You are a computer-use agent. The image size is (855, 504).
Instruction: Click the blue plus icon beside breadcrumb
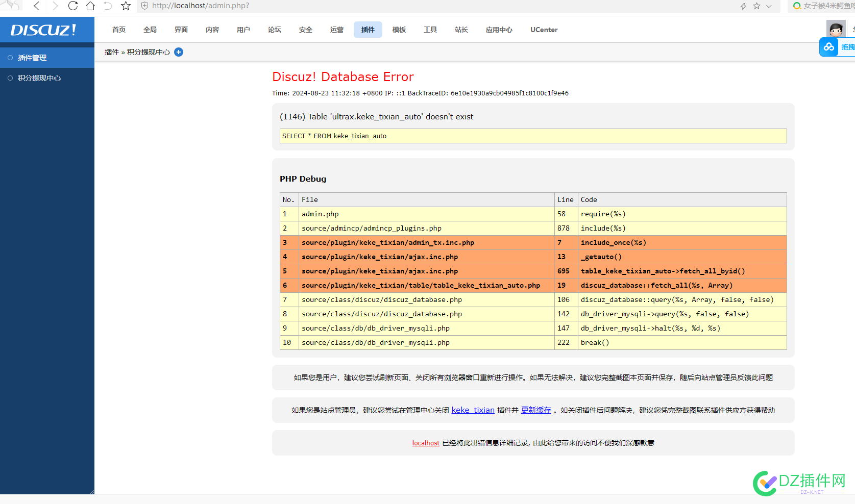(179, 52)
